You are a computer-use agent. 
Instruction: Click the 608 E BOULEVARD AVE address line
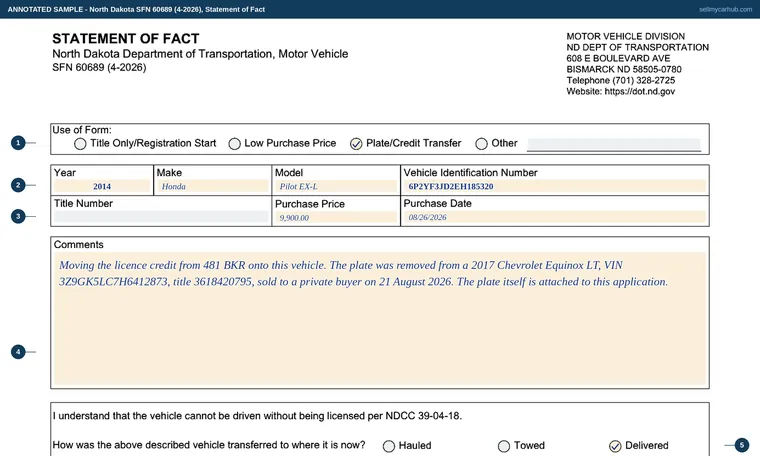tap(618, 58)
